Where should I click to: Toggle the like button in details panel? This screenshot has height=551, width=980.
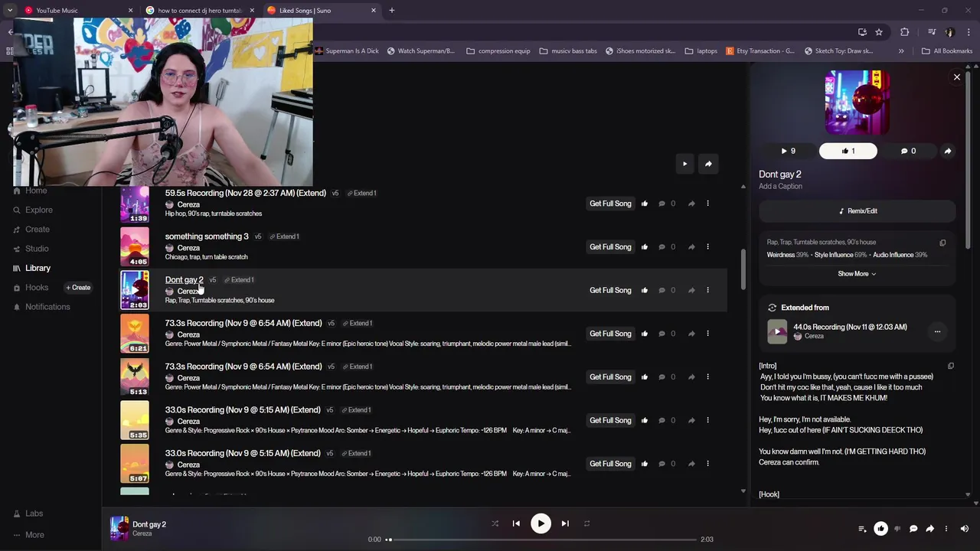click(848, 151)
